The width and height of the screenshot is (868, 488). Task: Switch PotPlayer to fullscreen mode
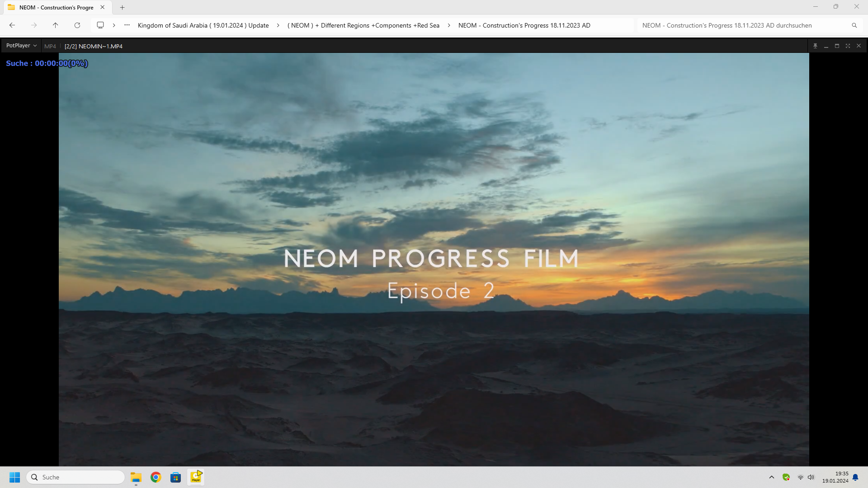[848, 46]
